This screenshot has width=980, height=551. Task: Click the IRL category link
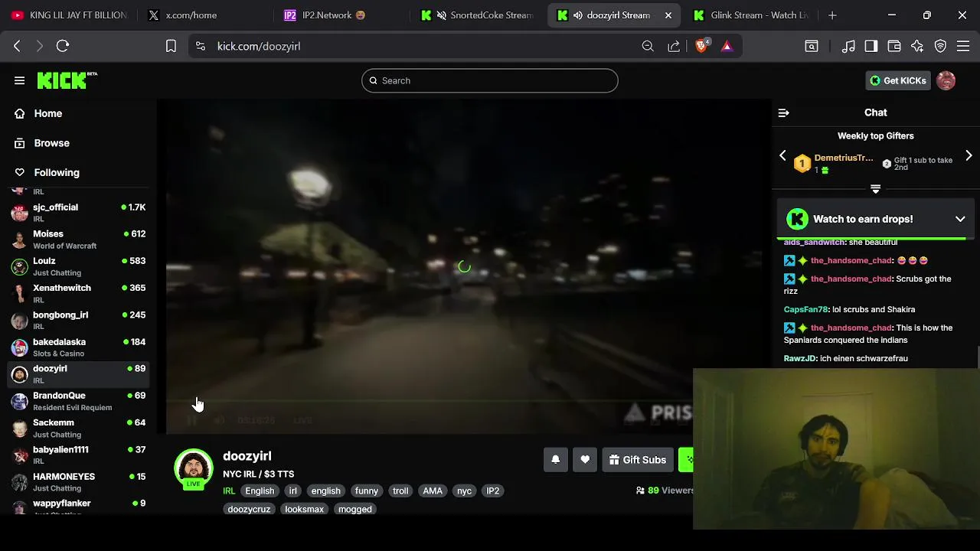pos(229,491)
